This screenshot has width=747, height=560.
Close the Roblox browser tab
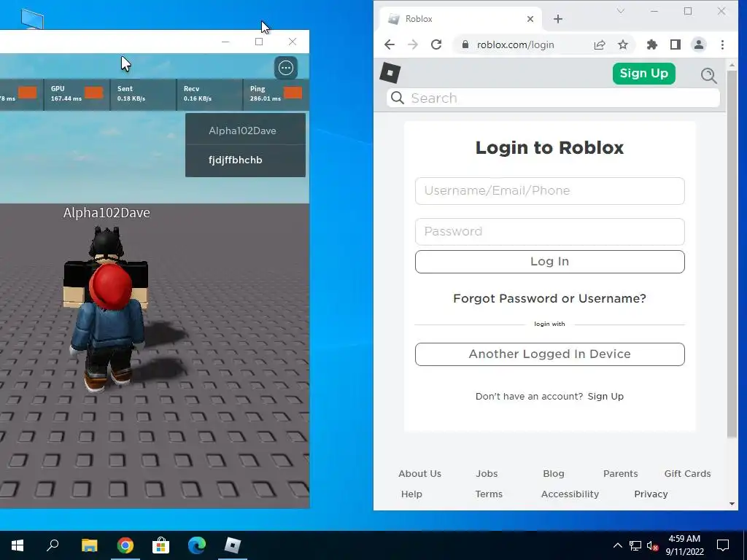click(530, 19)
